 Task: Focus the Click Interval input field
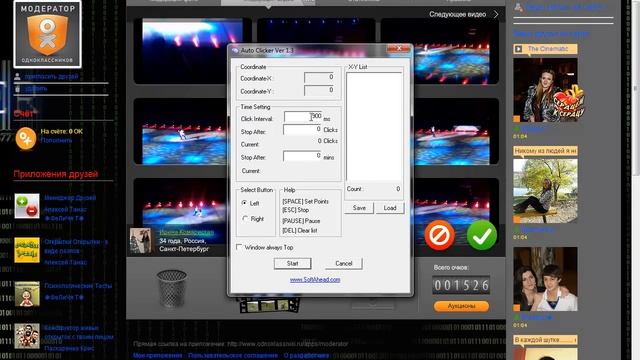(303, 118)
